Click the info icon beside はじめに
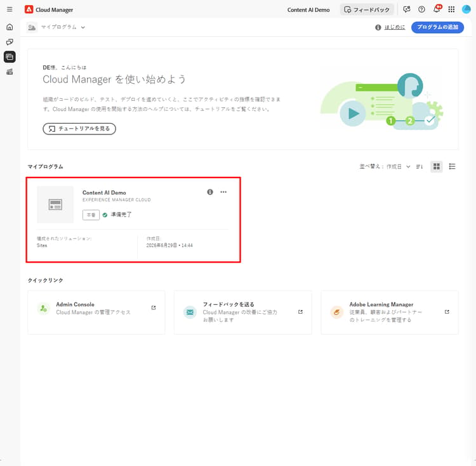Viewport: 476px width, 466px height. tap(378, 27)
